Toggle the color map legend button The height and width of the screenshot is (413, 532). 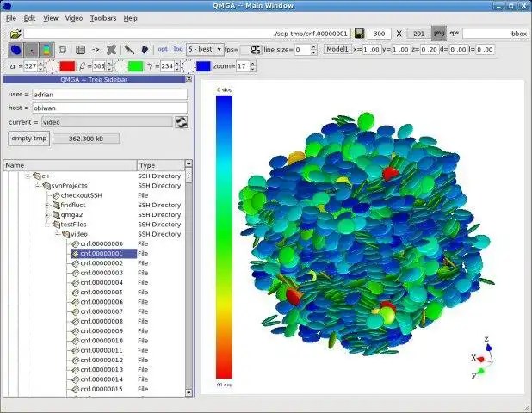[x=46, y=50]
